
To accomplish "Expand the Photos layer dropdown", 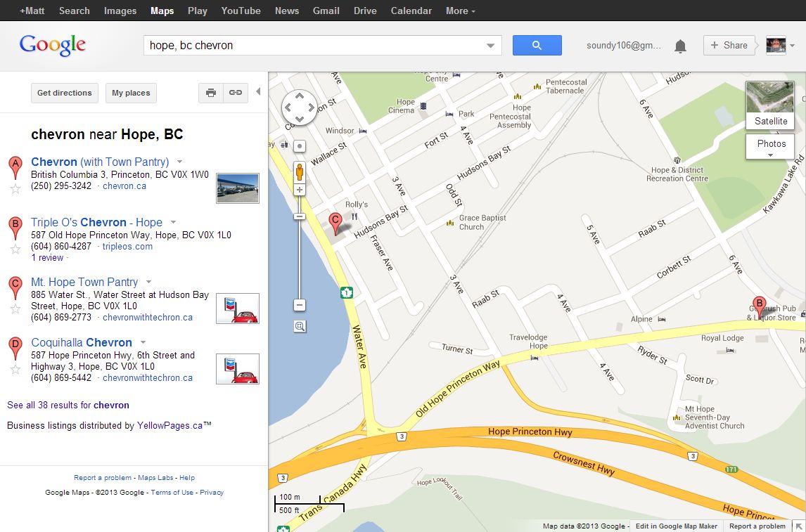I will [770, 147].
